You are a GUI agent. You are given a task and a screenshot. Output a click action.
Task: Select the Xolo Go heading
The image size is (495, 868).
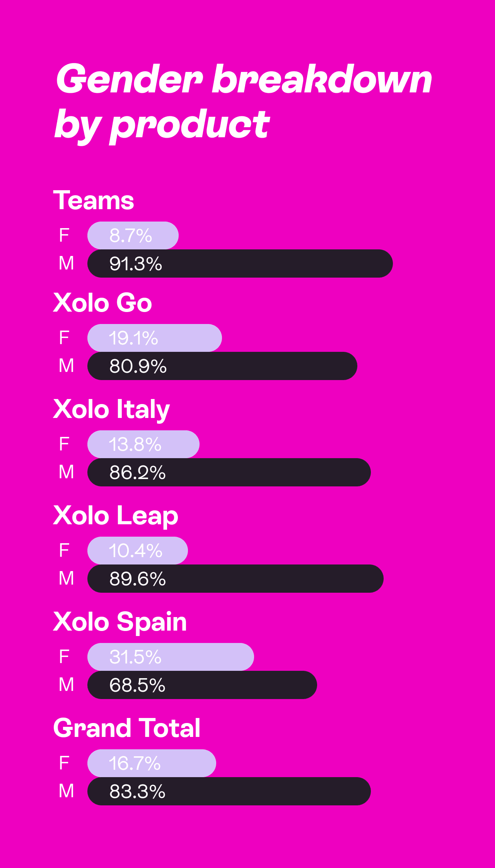tap(102, 302)
